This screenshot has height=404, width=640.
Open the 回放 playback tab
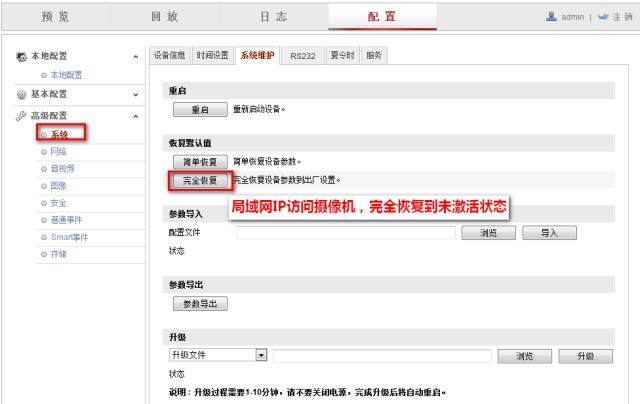(x=164, y=16)
